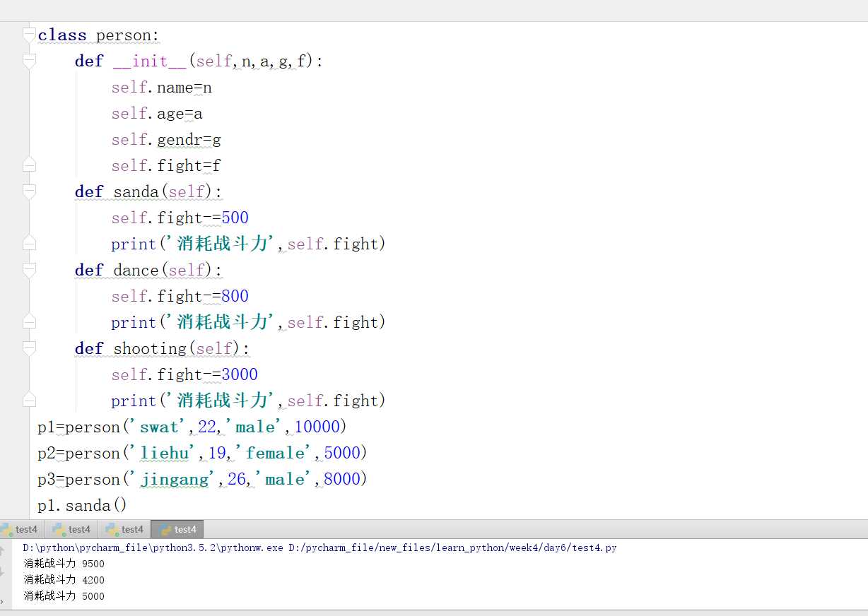868x616 pixels.
Task: Click console output '消耗战斗力 4200'
Action: [64, 580]
